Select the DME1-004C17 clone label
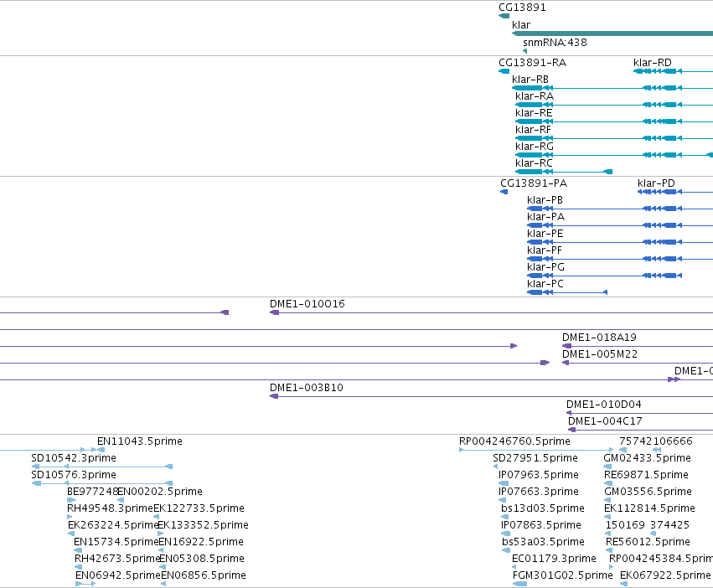The image size is (713, 588). click(605, 421)
